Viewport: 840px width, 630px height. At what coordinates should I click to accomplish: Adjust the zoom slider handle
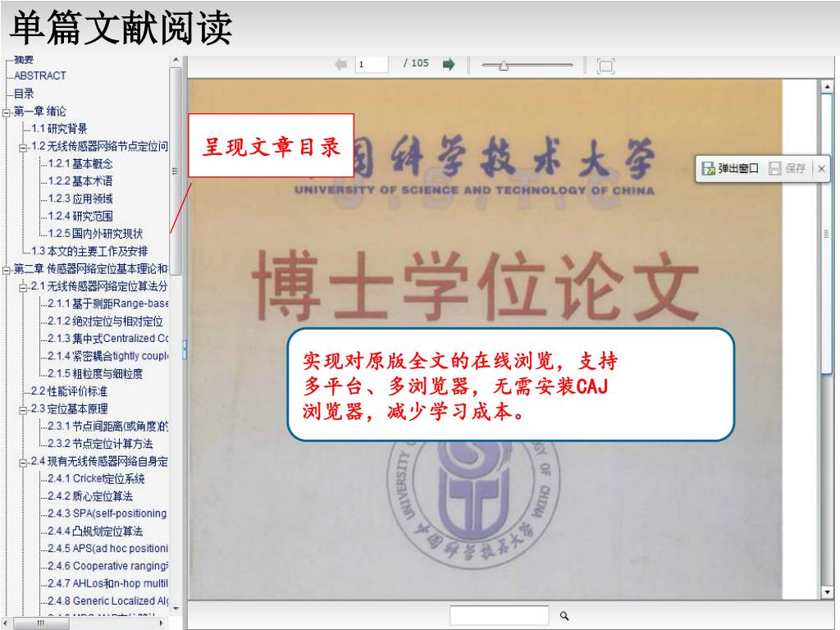pyautogui.click(x=504, y=66)
